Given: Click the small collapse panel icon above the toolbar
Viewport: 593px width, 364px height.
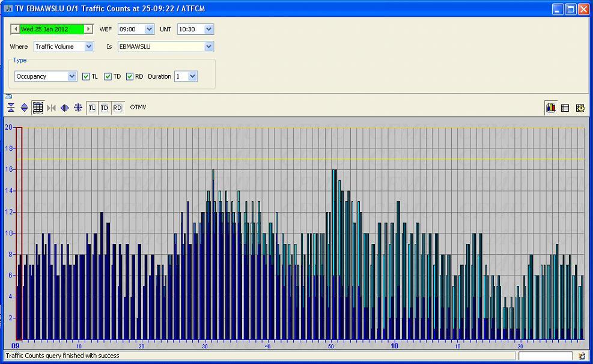Looking at the screenshot, I should click(x=8, y=97).
